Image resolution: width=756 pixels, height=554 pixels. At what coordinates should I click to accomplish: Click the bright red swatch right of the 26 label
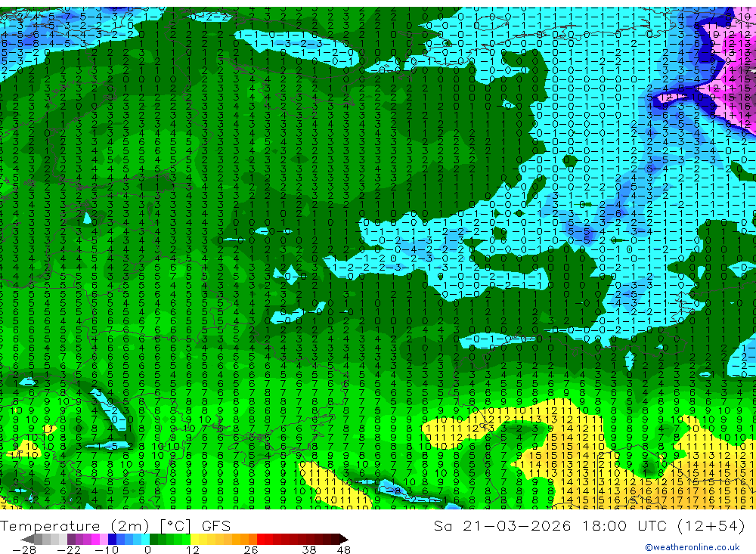tap(261, 539)
